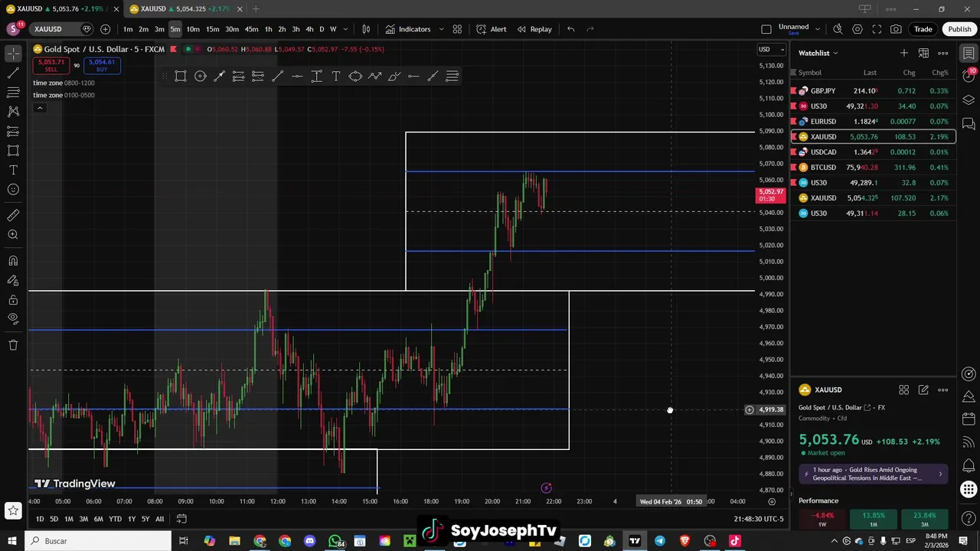The height and width of the screenshot is (551, 980).
Task: Select the text tool in left sidebar
Action: click(x=13, y=170)
